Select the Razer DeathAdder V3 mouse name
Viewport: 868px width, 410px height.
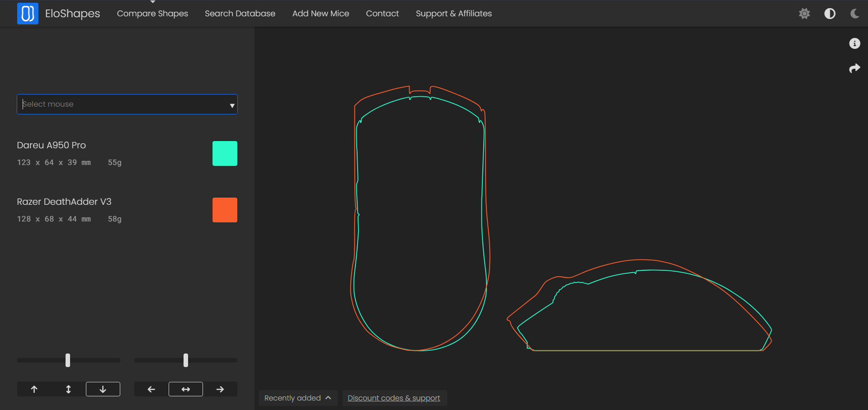pyautogui.click(x=64, y=202)
